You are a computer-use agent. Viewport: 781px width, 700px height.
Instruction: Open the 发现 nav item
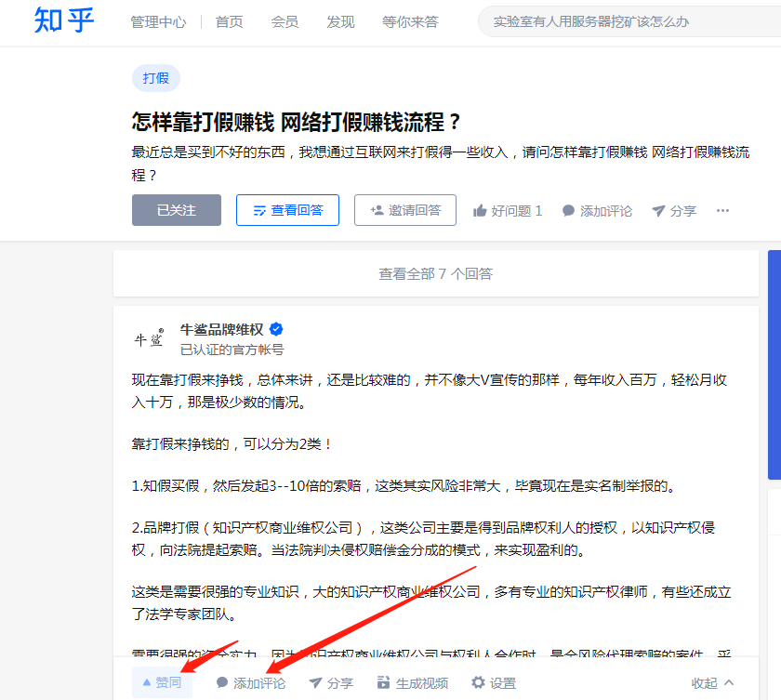340,22
